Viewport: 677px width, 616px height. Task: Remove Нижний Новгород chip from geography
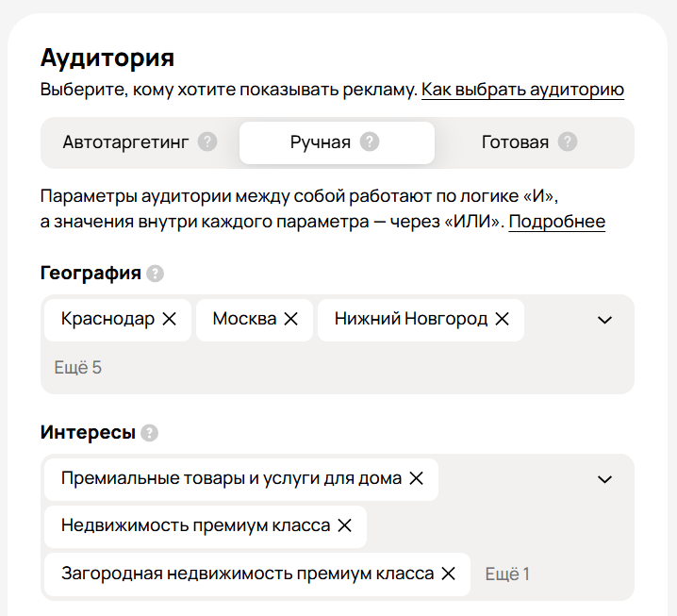tap(503, 319)
